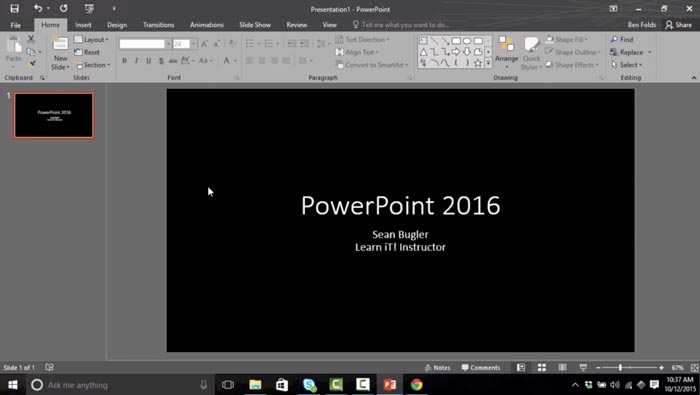
Task: Reset the slide layout
Action: [x=87, y=52]
